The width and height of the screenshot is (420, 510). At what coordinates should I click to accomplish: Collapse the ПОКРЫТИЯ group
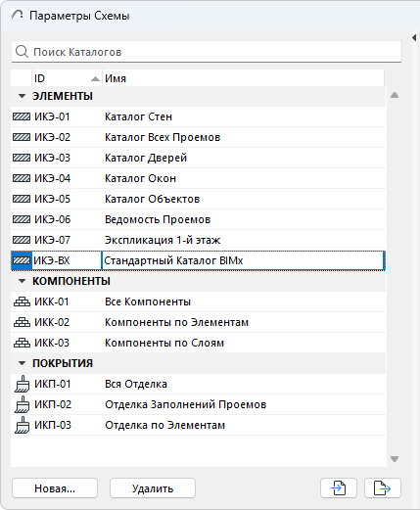pos(22,363)
